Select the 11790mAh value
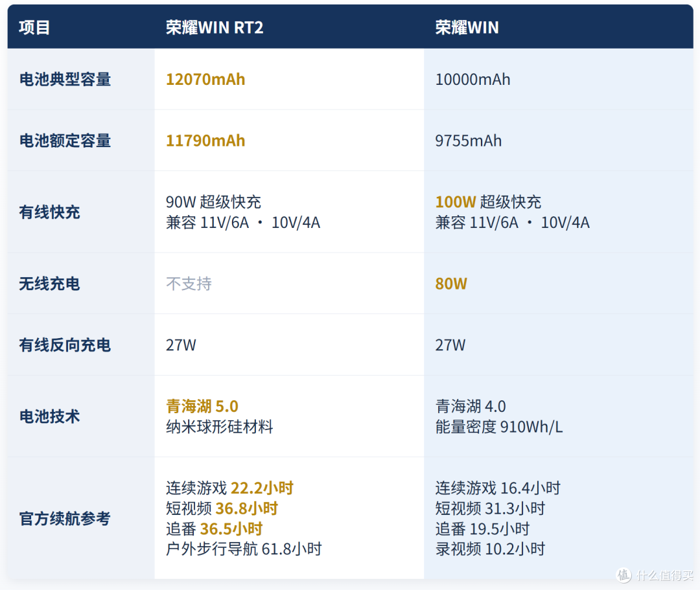The height and width of the screenshot is (590, 700). [x=205, y=141]
